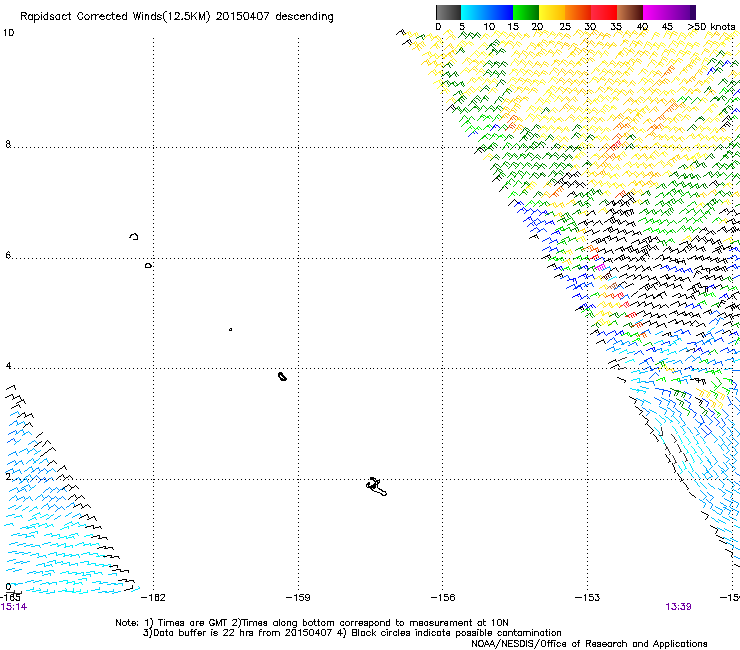Click the green 15-20 knots legend swatch
The image size is (740, 650).
[526, 12]
